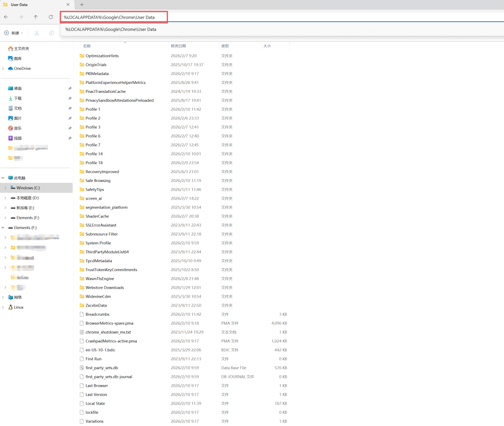Screen dimensions: 504x426
Task: Select the OptimizationHints folder
Action: (102, 56)
